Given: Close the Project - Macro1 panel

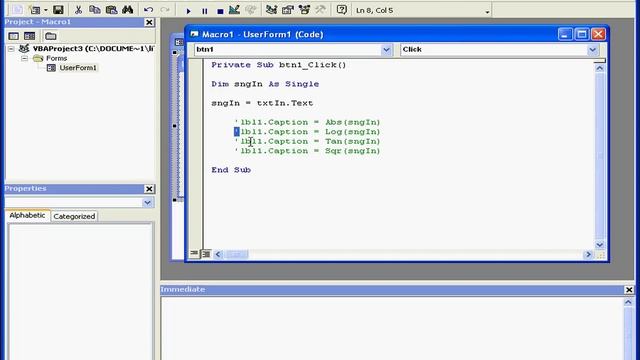Looking at the screenshot, I should coord(149,22).
